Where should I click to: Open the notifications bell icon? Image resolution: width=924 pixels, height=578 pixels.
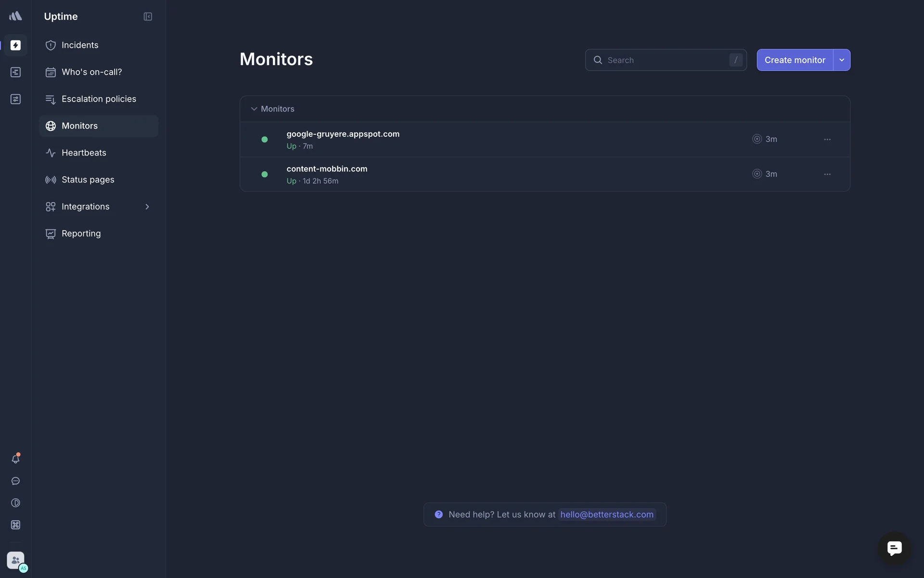(x=15, y=459)
